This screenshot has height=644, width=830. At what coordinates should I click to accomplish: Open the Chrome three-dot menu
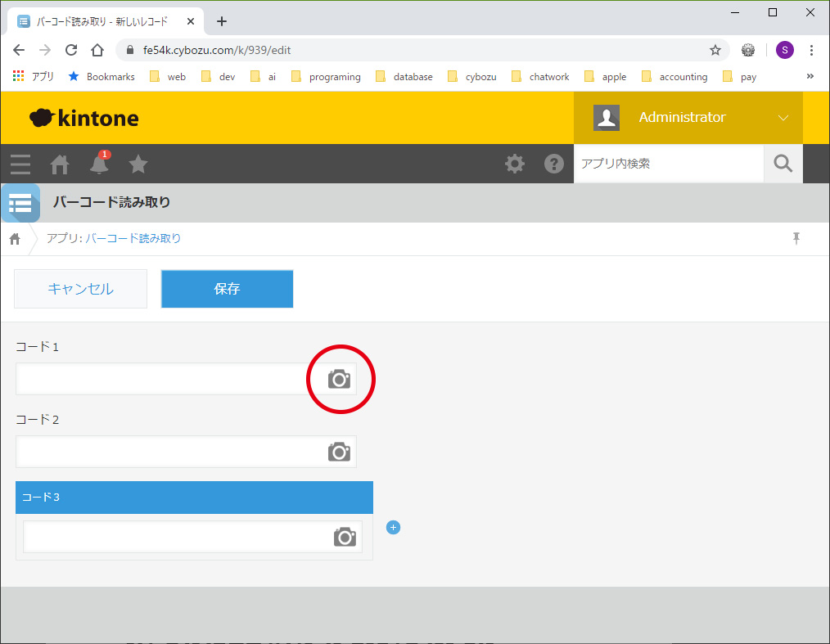pyautogui.click(x=811, y=50)
